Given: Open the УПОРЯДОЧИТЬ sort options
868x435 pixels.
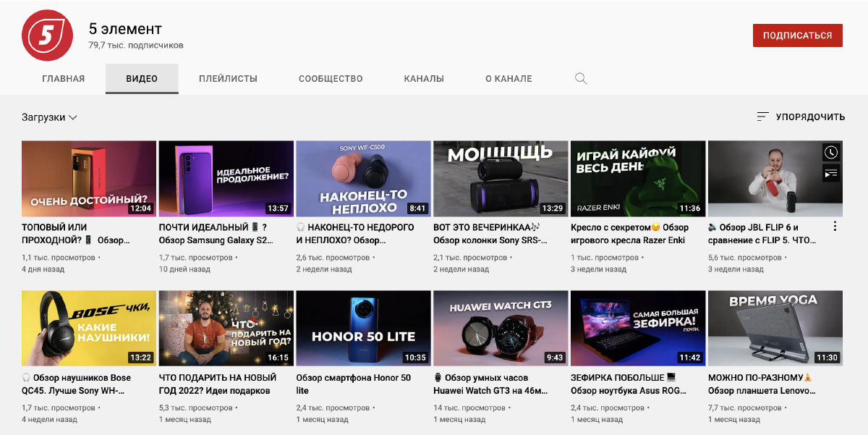Looking at the screenshot, I should [801, 117].
